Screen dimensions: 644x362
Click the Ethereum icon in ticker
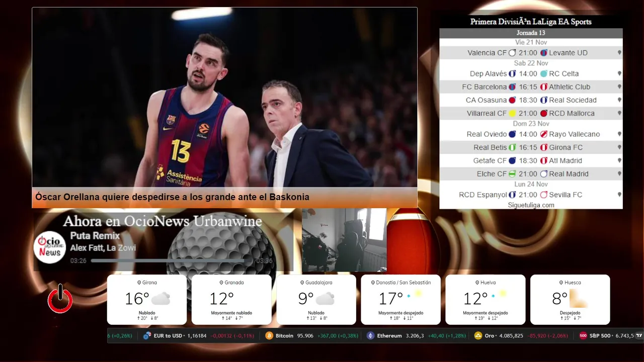(x=371, y=336)
